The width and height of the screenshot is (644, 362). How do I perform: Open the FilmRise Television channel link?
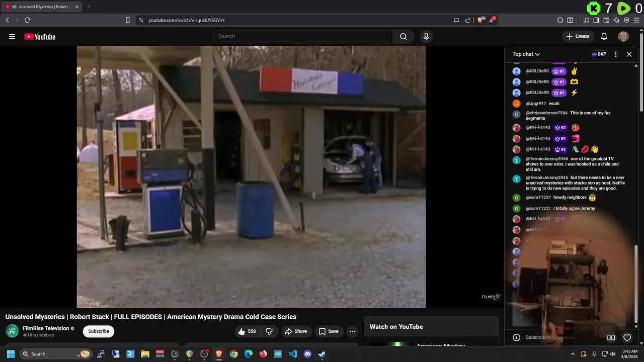tap(46, 328)
